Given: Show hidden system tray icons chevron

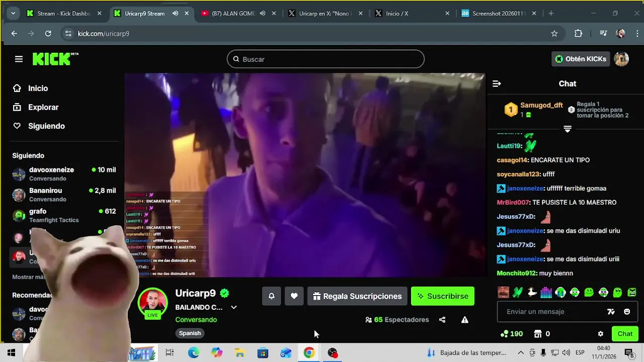Looking at the screenshot, I should tap(521, 353).
